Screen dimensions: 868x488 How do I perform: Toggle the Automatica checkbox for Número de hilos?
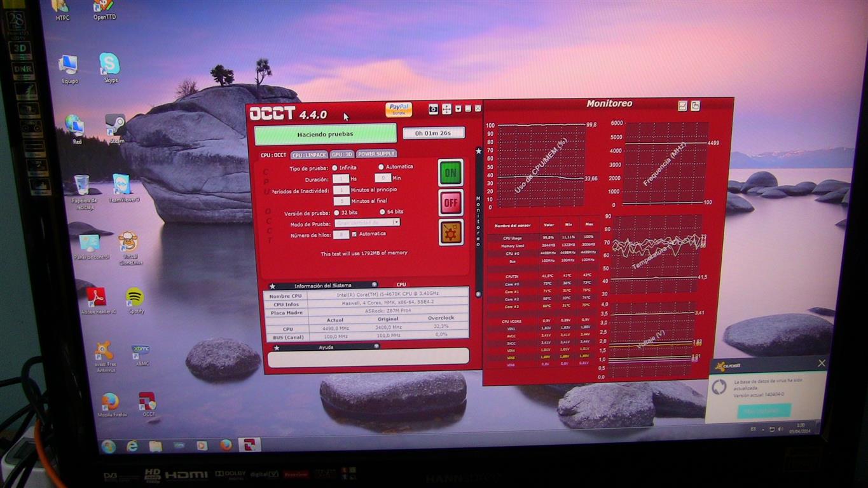click(354, 234)
